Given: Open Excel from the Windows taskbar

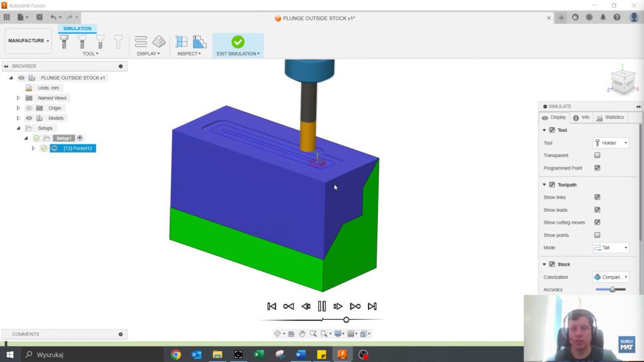Looking at the screenshot, I should click(258, 354).
